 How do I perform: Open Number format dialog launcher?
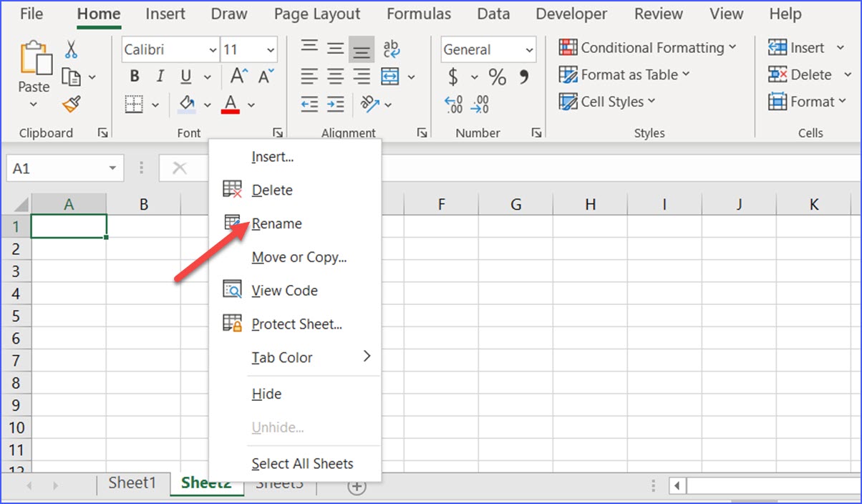[536, 132]
